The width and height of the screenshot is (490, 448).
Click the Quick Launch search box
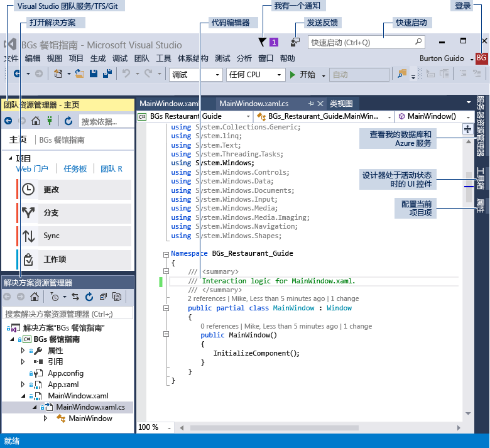tap(361, 43)
